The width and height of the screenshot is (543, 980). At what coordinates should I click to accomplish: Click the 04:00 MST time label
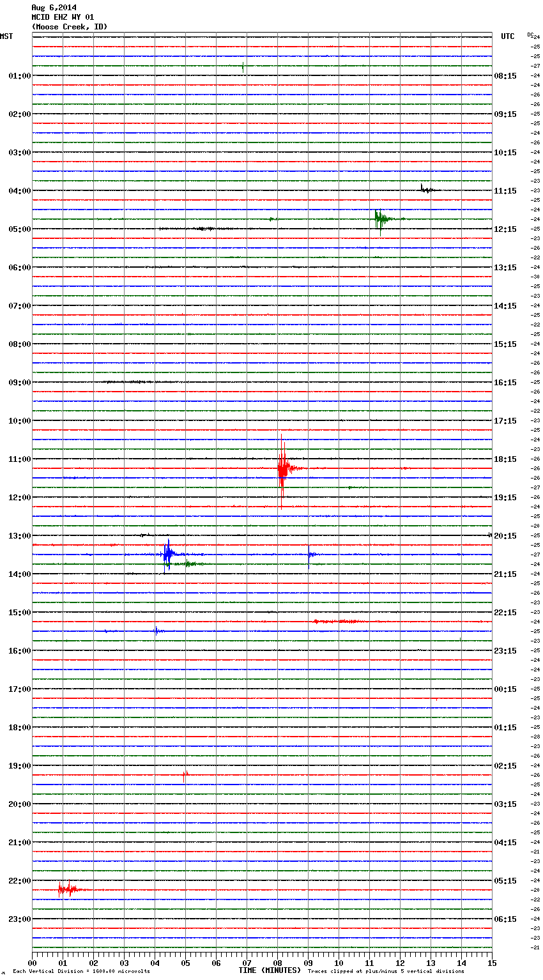click(x=19, y=191)
